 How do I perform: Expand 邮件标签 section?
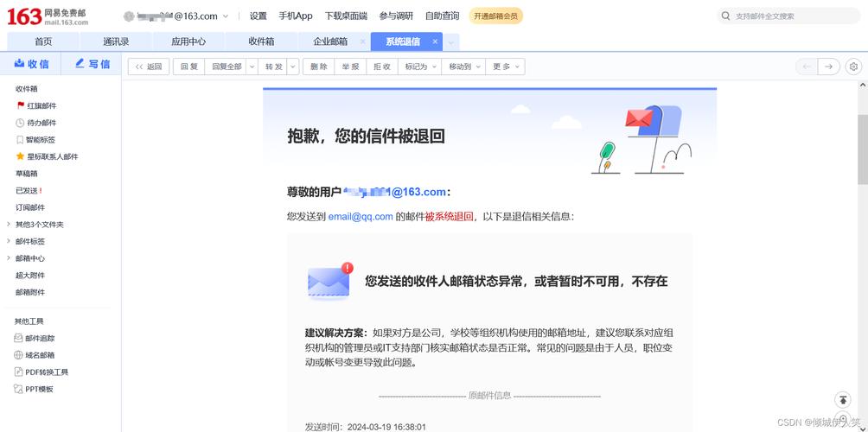[9, 241]
